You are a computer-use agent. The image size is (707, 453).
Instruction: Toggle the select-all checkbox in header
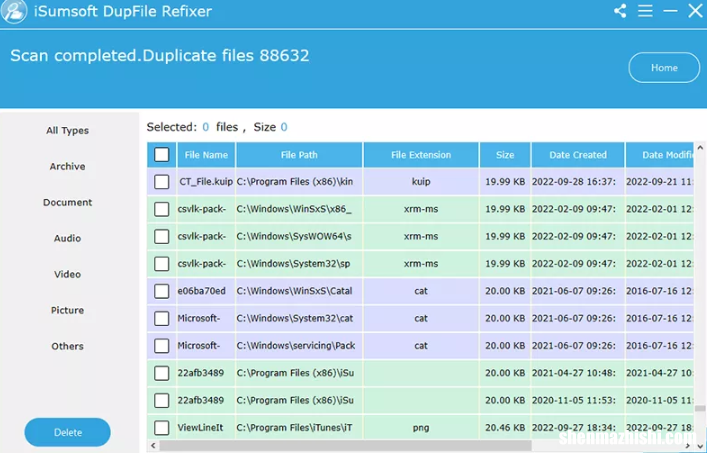tap(161, 155)
